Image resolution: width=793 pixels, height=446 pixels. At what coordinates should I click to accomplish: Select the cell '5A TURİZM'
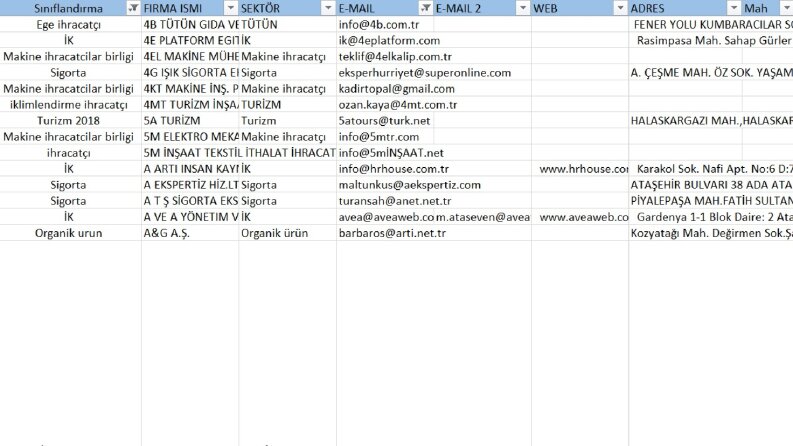pyautogui.click(x=190, y=121)
